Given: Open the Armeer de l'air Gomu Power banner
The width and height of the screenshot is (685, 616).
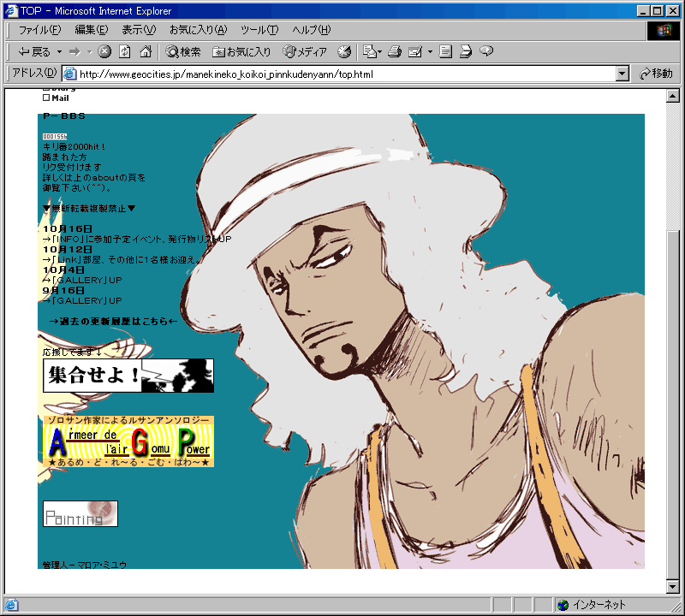Looking at the screenshot, I should point(128,441).
